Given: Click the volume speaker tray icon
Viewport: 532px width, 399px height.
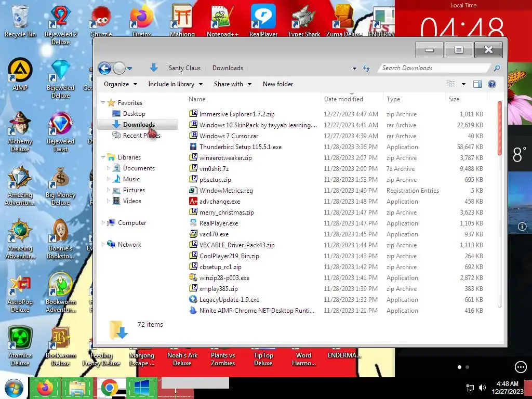Looking at the screenshot, I should pyautogui.click(x=482, y=388).
